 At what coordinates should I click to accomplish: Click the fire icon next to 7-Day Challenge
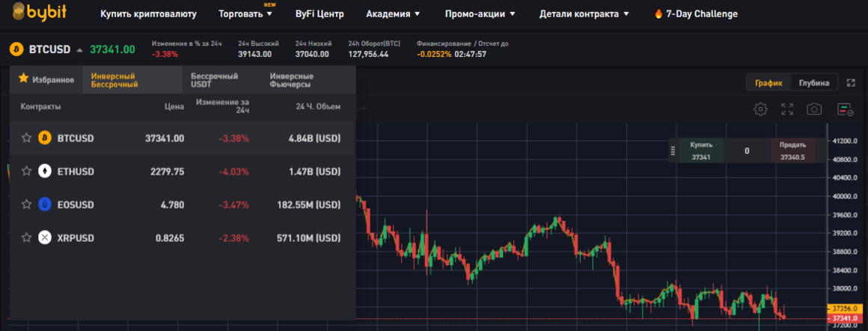pyautogui.click(x=658, y=14)
